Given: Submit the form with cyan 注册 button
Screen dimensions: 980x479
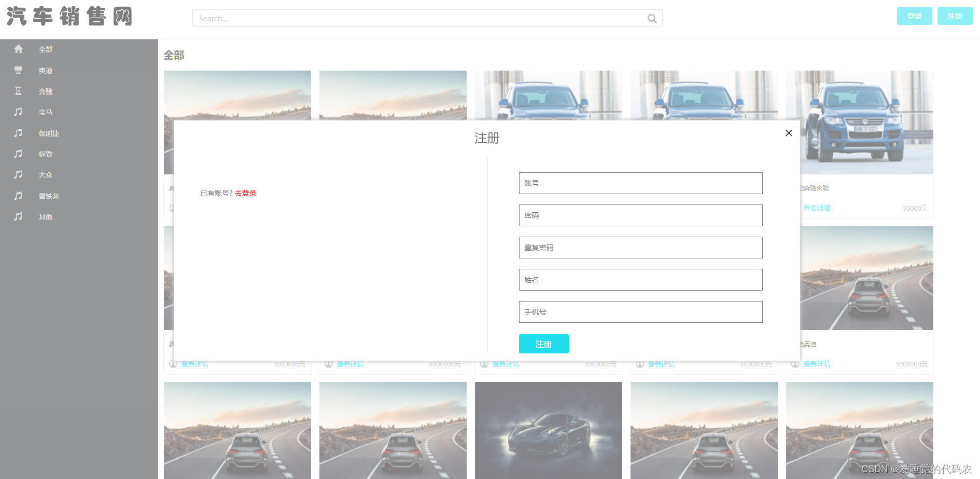Looking at the screenshot, I should pos(543,344).
